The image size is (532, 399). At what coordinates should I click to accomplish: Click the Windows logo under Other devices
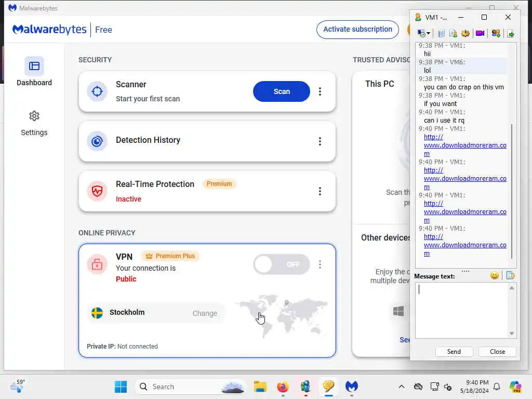pyautogui.click(x=398, y=311)
